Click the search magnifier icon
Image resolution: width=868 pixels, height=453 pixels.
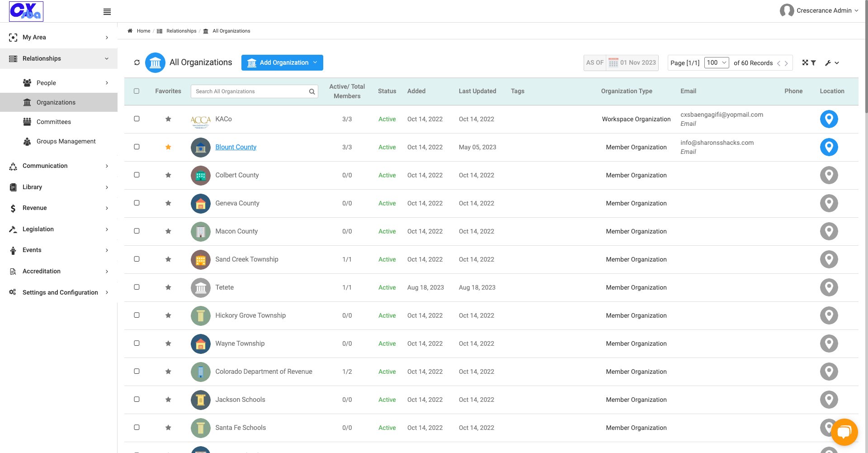click(312, 91)
